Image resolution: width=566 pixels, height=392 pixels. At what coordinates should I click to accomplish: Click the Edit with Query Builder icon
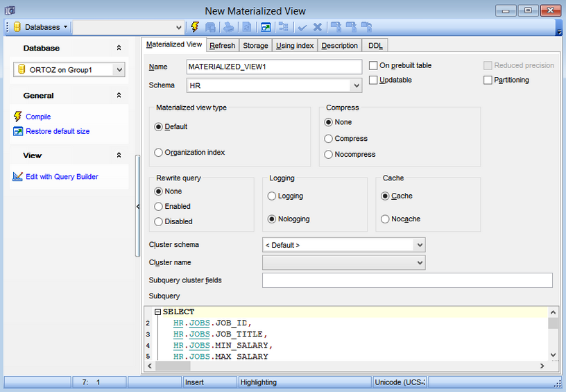(18, 177)
